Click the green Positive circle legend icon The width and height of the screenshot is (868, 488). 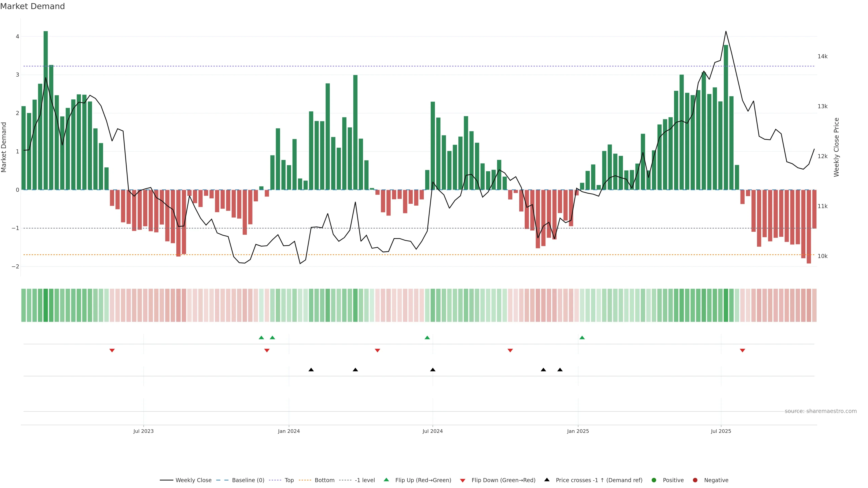click(x=654, y=480)
